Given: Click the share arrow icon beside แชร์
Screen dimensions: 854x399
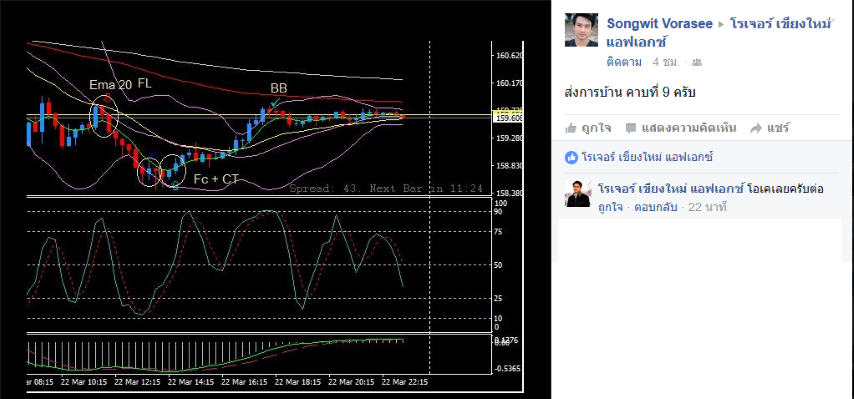Looking at the screenshot, I should [756, 128].
